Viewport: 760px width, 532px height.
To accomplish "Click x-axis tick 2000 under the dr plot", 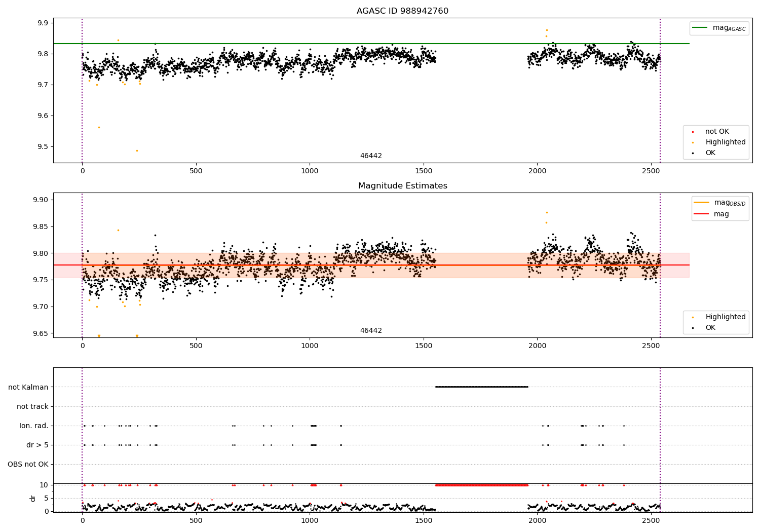I will coord(537,521).
